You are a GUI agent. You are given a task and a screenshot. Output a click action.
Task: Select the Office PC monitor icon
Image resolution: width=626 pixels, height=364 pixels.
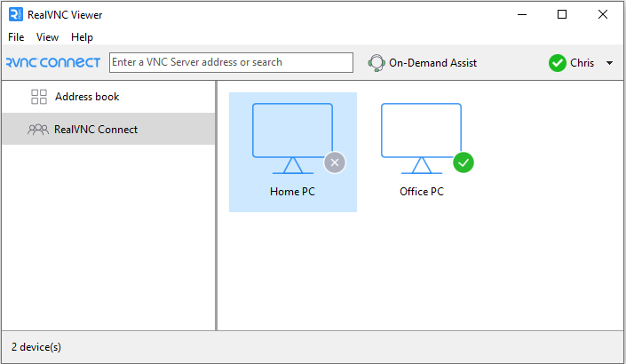click(422, 138)
